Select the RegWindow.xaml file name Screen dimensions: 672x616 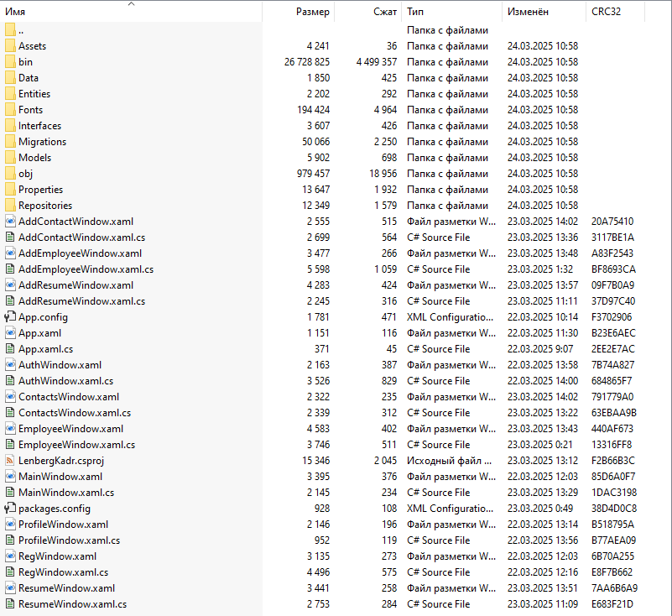pos(57,556)
